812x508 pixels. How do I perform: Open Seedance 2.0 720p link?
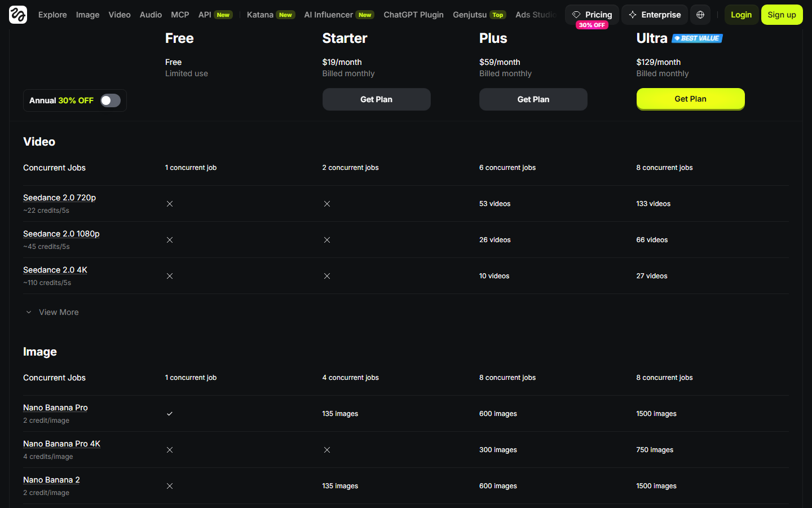click(x=60, y=198)
